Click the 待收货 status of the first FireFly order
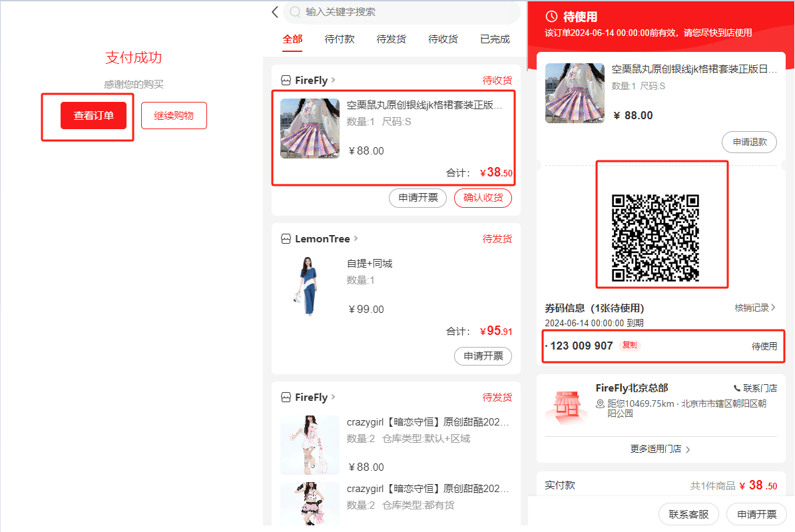This screenshot has width=795, height=532. (497, 80)
